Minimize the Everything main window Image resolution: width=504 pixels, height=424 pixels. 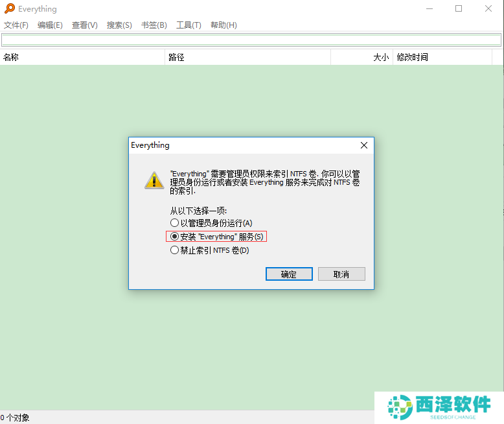coord(430,8)
